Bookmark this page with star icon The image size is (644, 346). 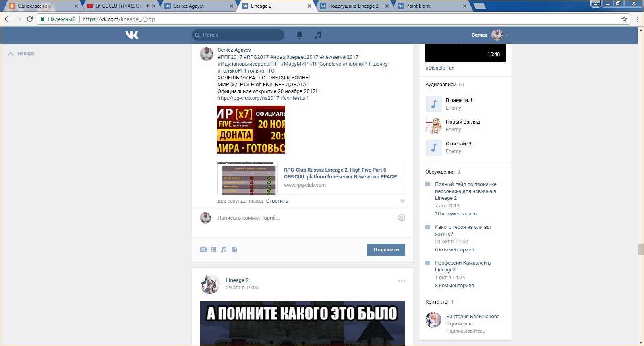[x=624, y=19]
